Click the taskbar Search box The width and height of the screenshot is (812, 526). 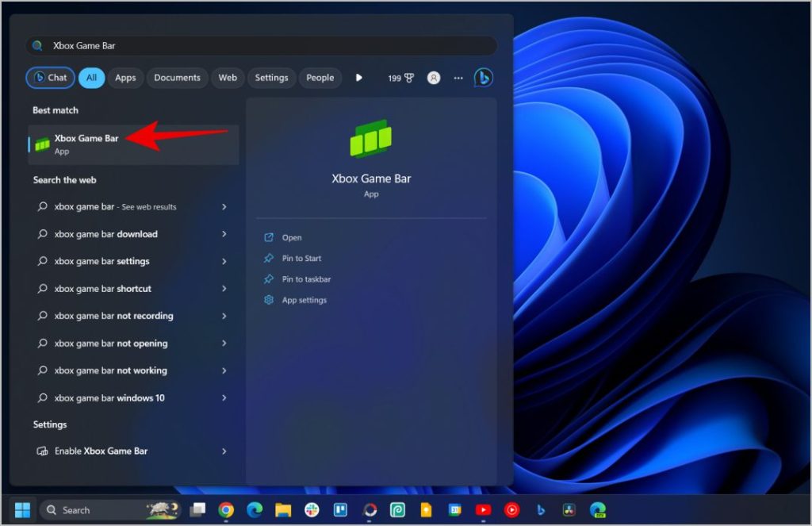coord(110,510)
